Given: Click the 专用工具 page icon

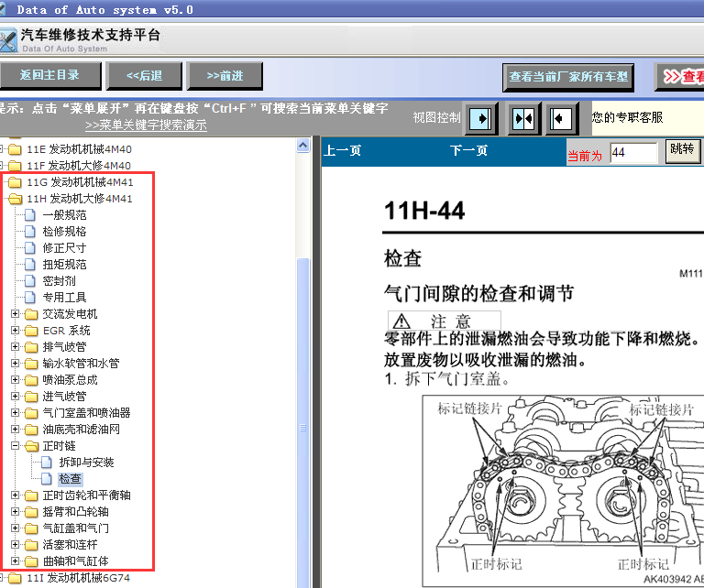Looking at the screenshot, I should (x=30, y=298).
